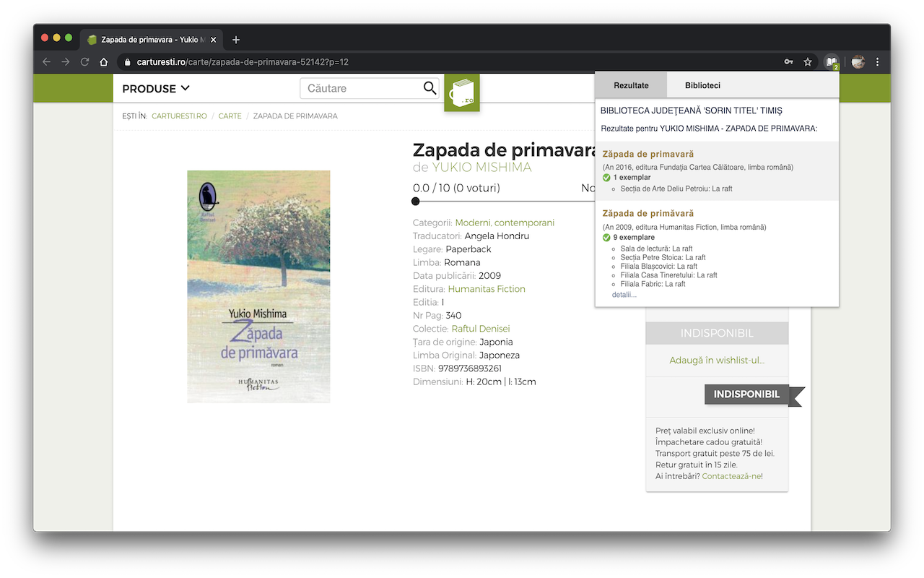Click the detalii... link in results

(624, 295)
